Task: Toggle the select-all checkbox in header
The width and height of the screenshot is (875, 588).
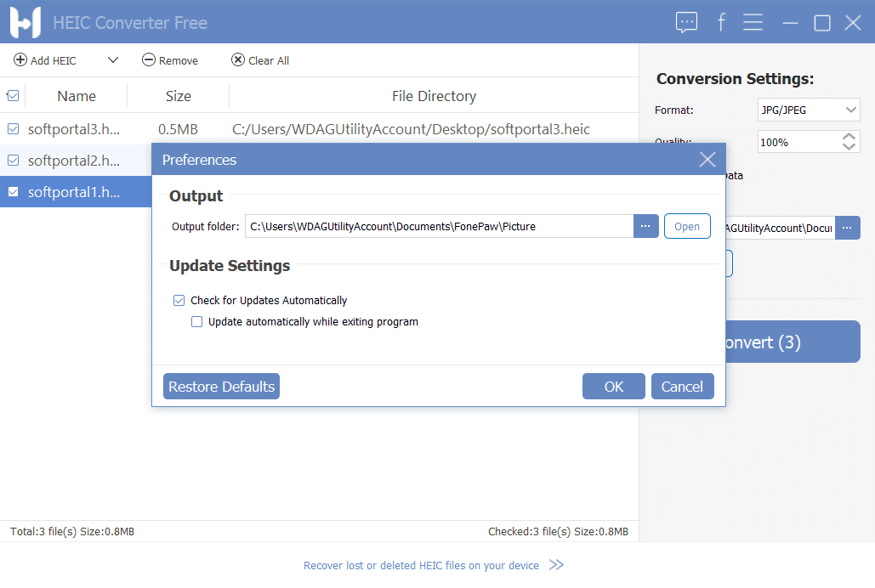Action: 13,96
